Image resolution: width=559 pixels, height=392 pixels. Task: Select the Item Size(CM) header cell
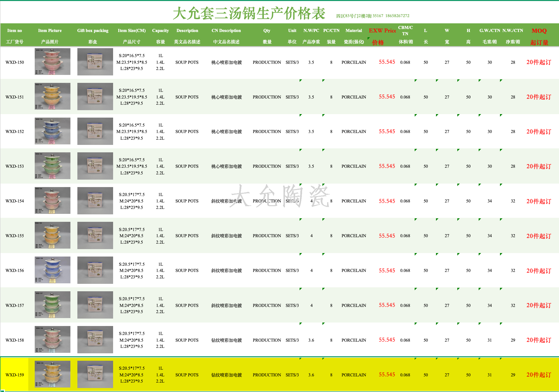coord(131,31)
